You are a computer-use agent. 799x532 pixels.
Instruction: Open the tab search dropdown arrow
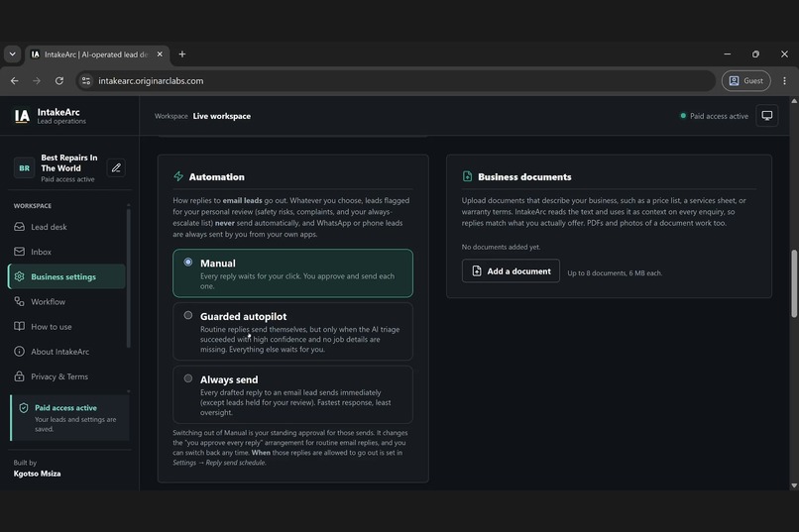coord(12,53)
